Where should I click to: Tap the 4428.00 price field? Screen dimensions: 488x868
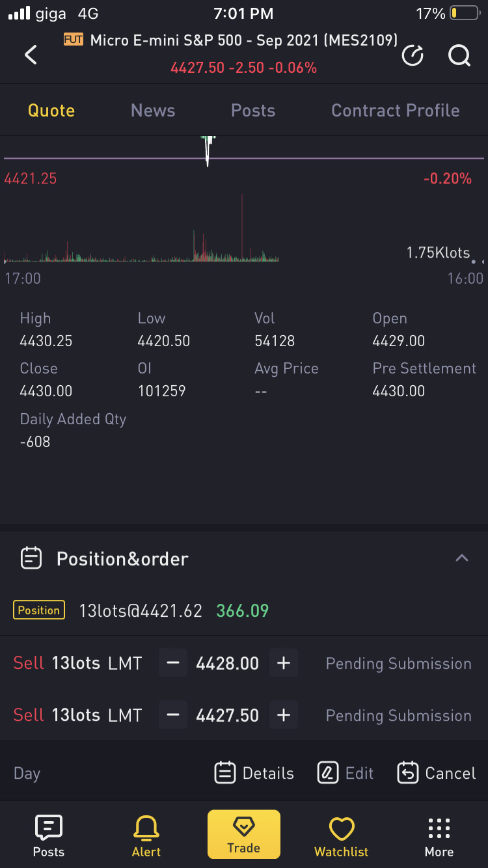[228, 663]
